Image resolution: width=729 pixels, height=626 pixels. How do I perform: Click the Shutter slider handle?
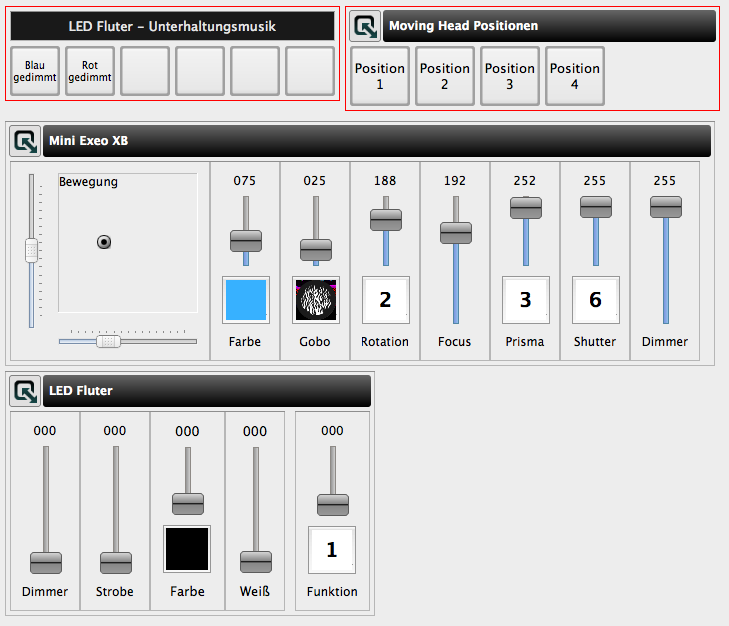(596, 207)
